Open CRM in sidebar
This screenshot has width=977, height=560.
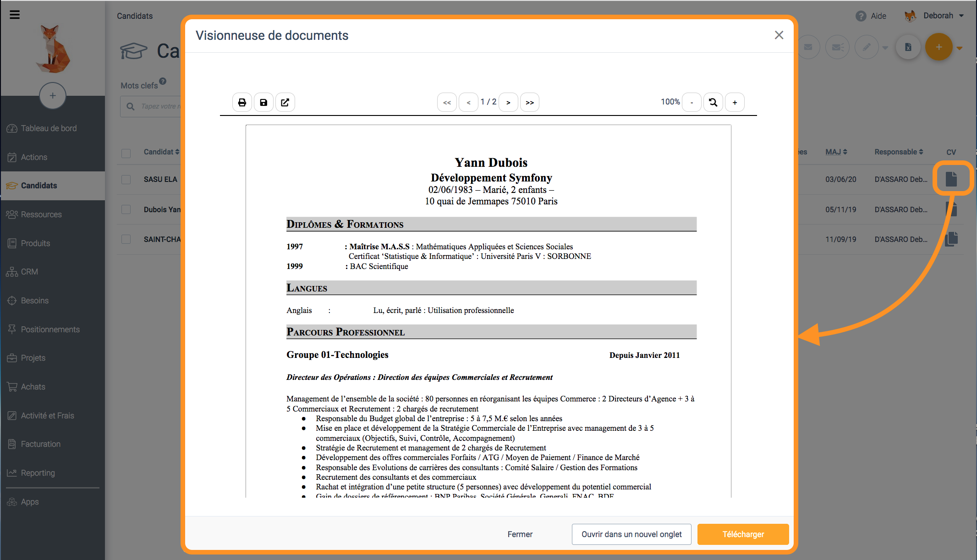53,272
